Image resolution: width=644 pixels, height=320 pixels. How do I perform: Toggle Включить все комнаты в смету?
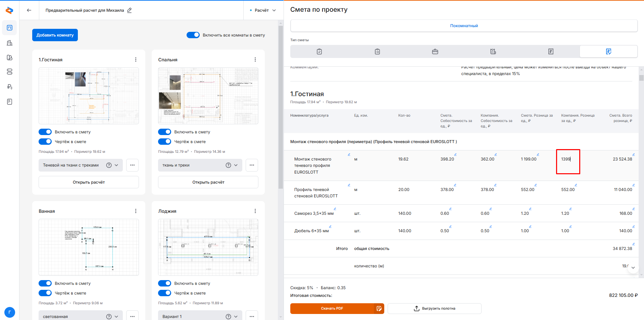click(x=193, y=35)
